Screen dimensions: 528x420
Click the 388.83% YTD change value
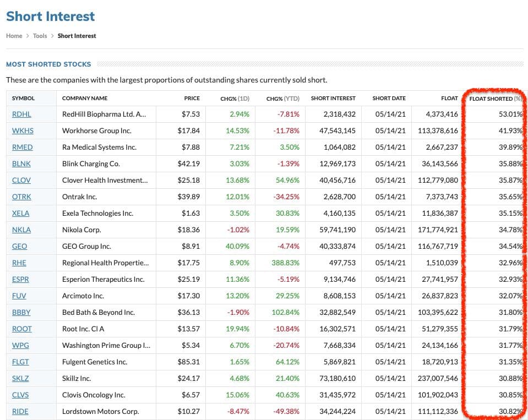285,263
